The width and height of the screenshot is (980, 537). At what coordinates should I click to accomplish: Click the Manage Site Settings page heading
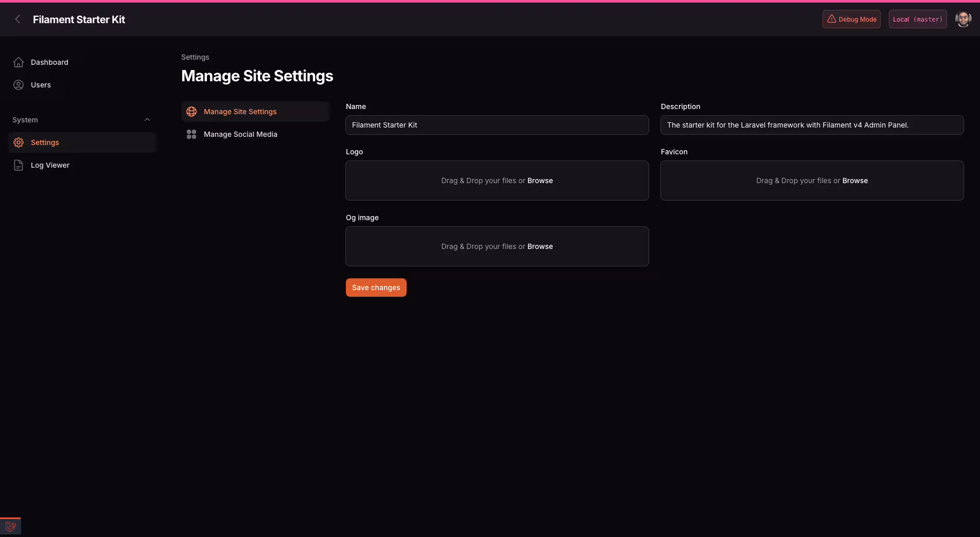point(257,76)
